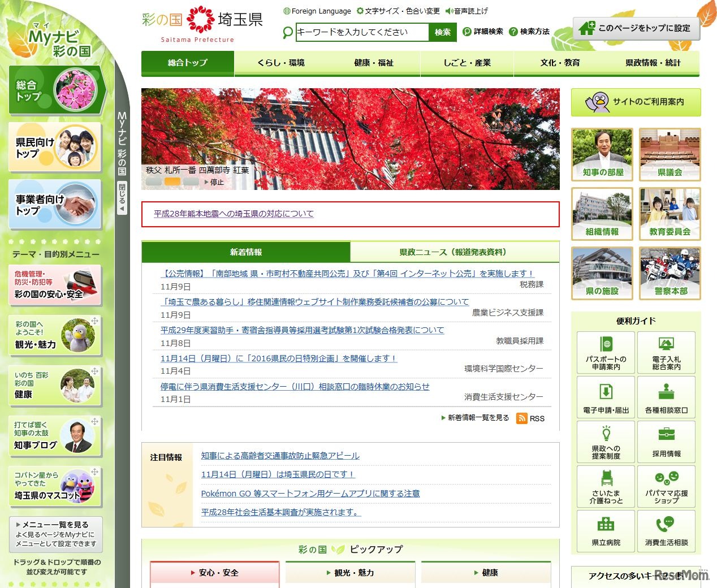Select third slideshow indicator
The height and width of the screenshot is (588, 717).
pos(191,182)
